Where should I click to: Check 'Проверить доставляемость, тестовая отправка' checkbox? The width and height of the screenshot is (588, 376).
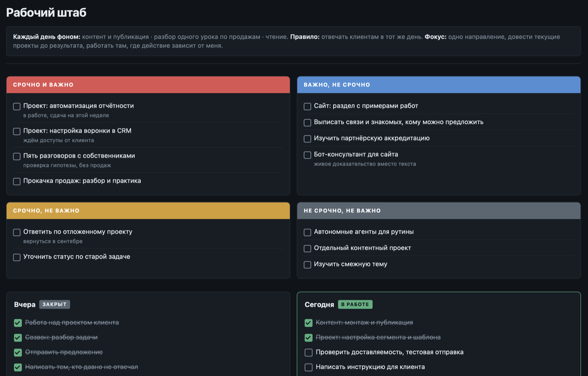click(309, 352)
